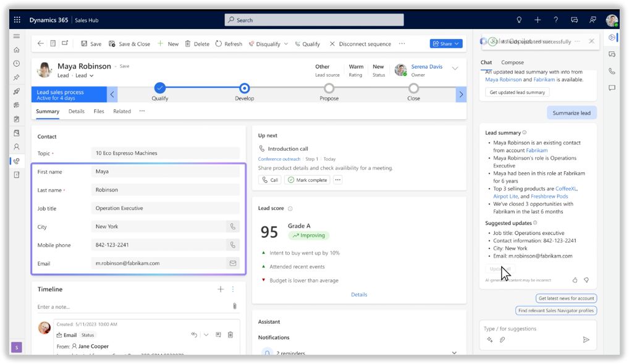629x364 pixels.
Task: Open Pinned items pin icon in sidebar
Action: click(x=17, y=77)
